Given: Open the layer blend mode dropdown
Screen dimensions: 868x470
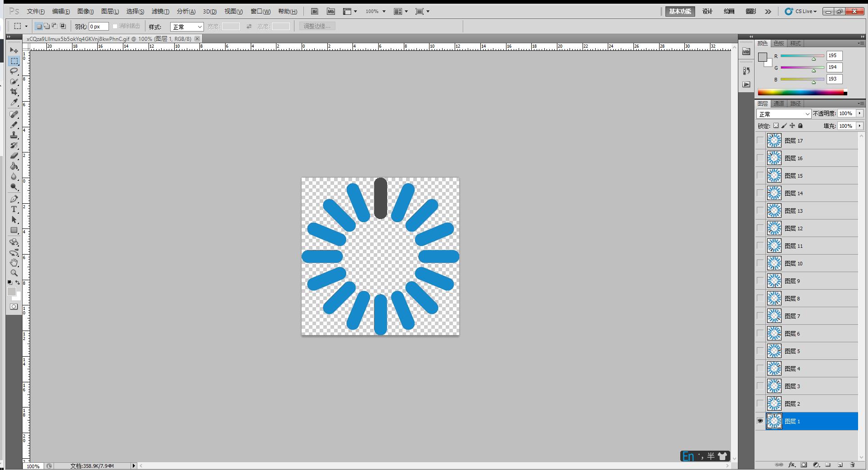Looking at the screenshot, I should click(x=783, y=114).
